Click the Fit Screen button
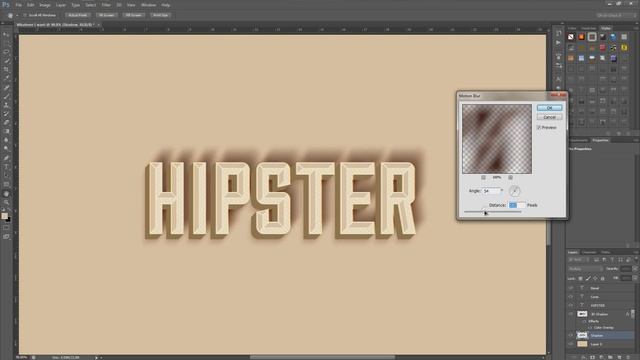This screenshot has width=640, height=360. click(x=107, y=15)
